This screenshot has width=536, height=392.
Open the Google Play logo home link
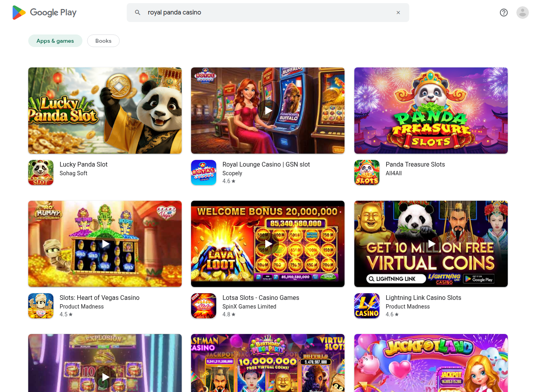click(44, 13)
